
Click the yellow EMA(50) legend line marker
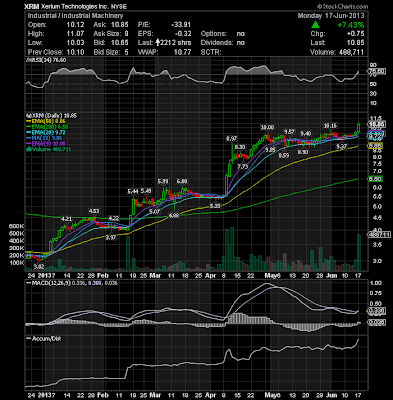pos(28,121)
